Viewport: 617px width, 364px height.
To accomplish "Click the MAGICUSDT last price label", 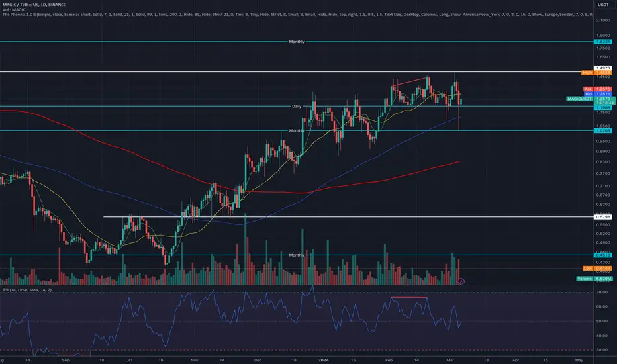I will [591, 99].
